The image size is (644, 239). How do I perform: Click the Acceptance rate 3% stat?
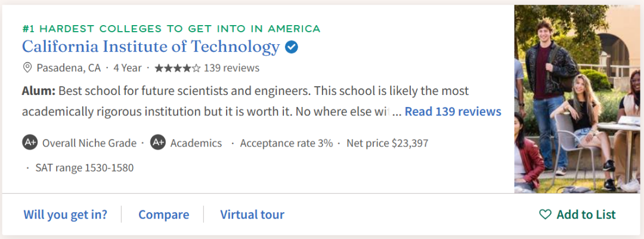tap(286, 143)
